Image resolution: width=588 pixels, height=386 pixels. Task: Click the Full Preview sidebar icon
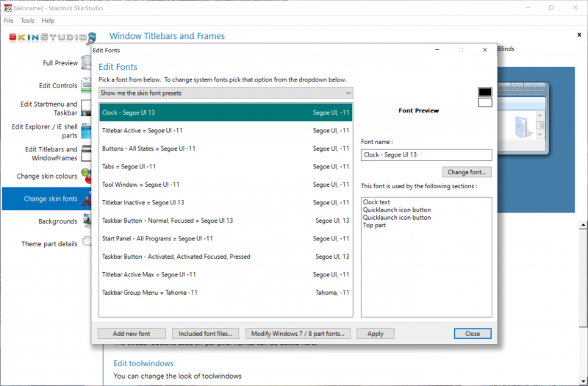[x=85, y=62]
